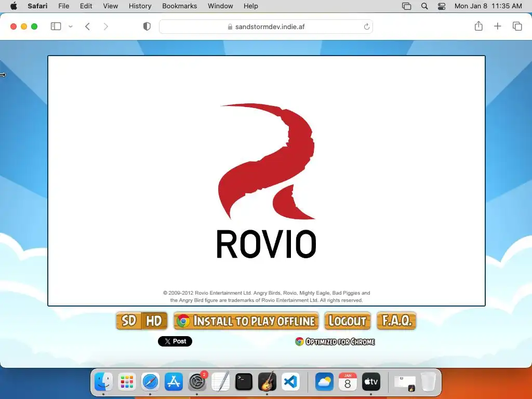The width and height of the screenshot is (532, 399).
Task: Share via the X Post button
Action: 175,341
